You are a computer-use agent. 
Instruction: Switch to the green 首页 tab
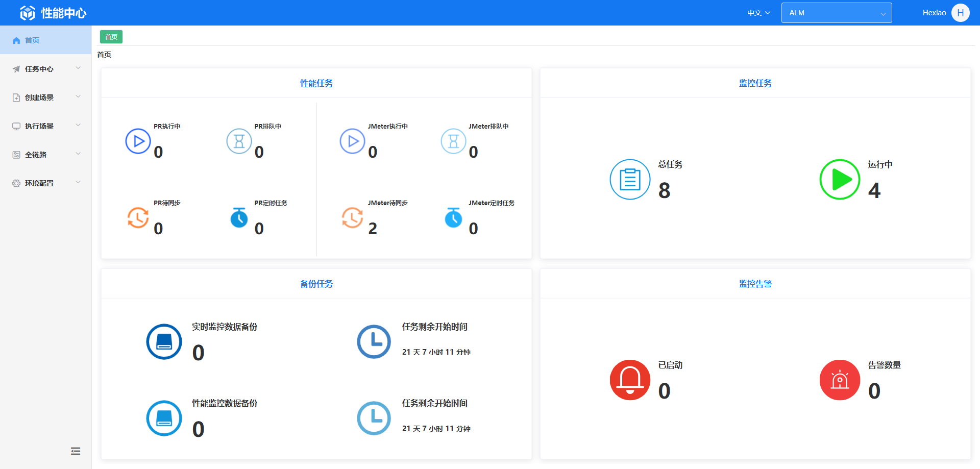tap(111, 37)
